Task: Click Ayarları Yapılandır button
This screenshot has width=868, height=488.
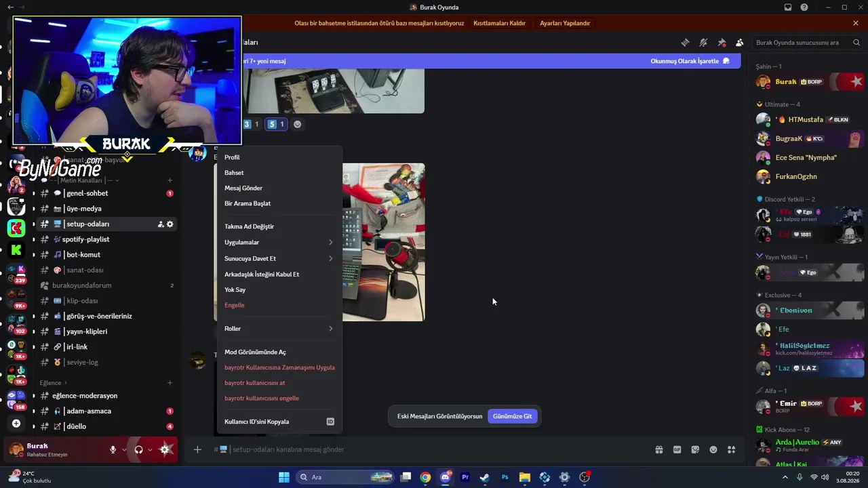Action: [x=565, y=23]
